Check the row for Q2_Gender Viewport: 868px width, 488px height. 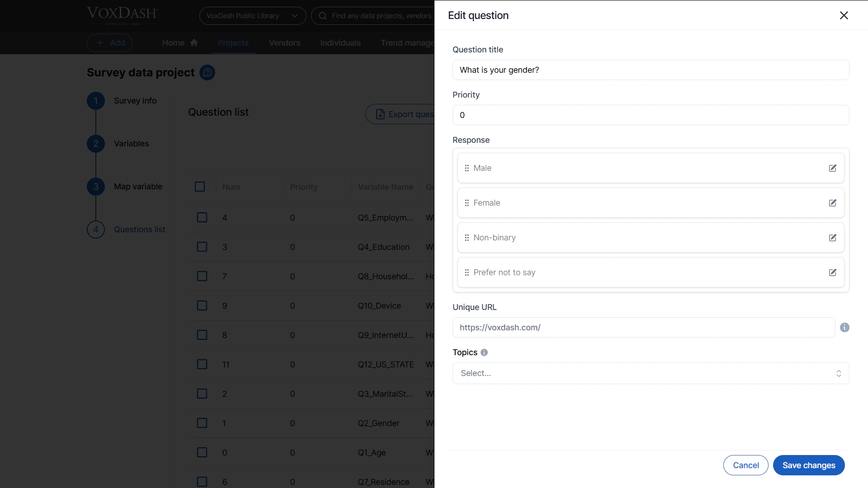pos(202,423)
